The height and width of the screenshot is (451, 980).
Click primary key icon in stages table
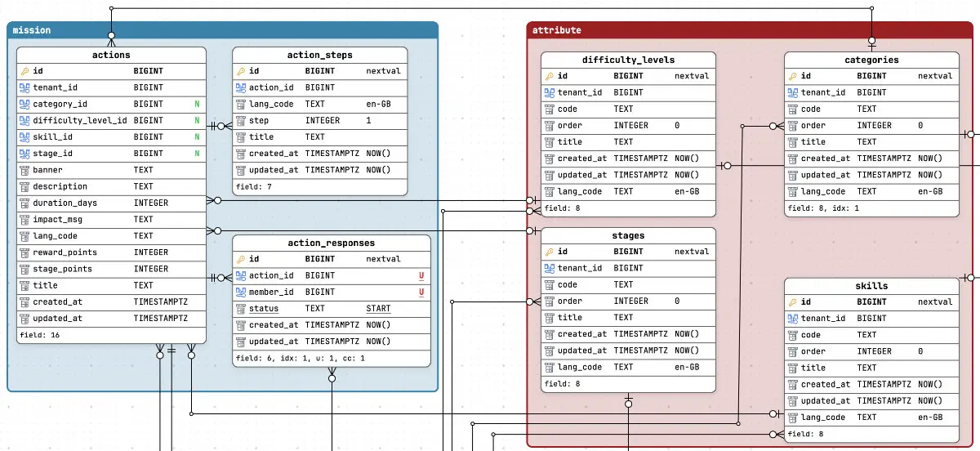[549, 252]
